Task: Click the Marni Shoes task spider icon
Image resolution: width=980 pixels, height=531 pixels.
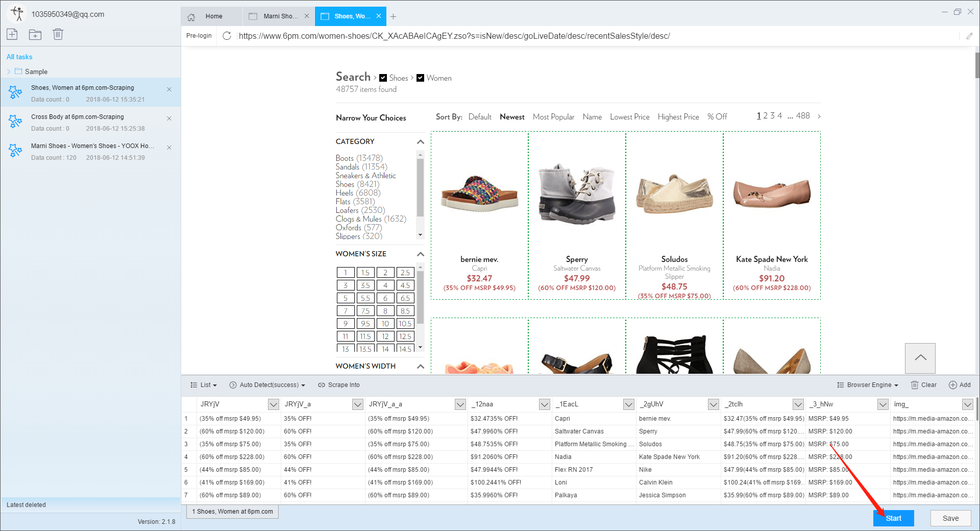Action: coord(15,151)
